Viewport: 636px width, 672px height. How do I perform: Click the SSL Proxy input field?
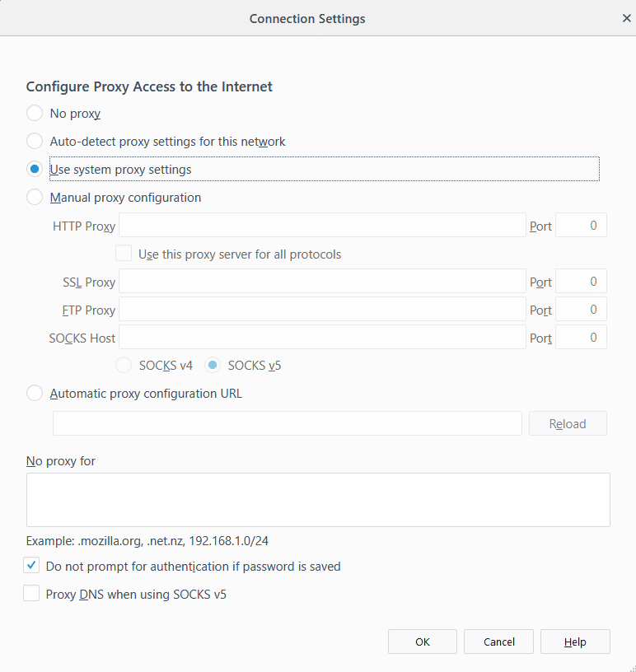321,281
